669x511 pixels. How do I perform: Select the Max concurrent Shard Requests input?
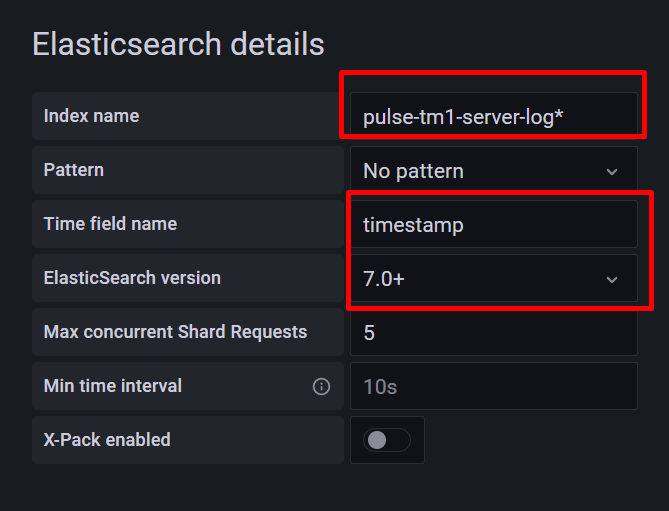(x=492, y=333)
